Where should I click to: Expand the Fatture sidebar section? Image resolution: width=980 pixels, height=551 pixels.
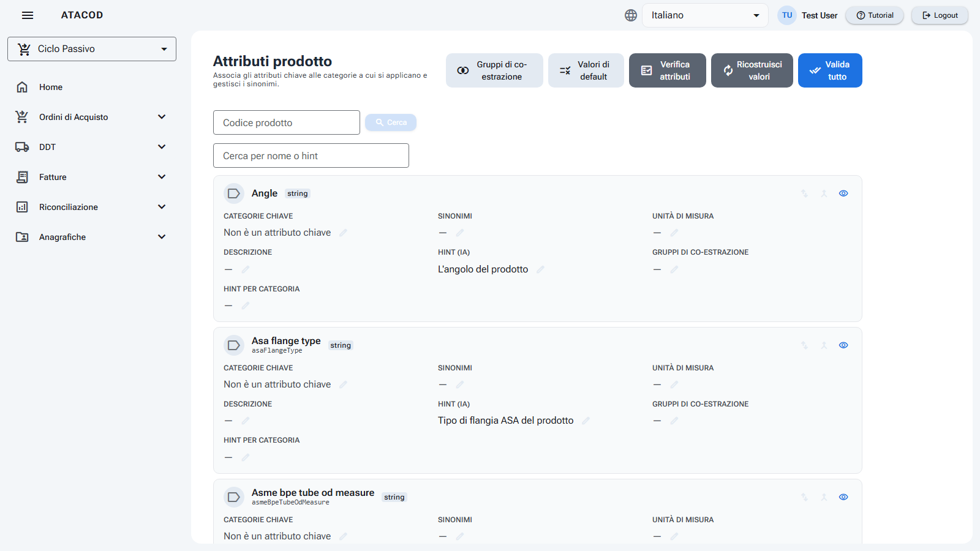(91, 177)
